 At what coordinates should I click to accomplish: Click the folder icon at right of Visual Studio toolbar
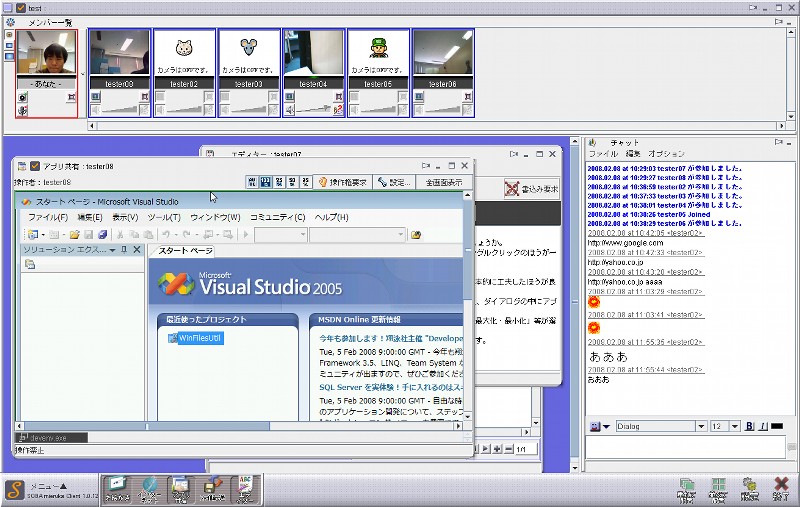416,235
